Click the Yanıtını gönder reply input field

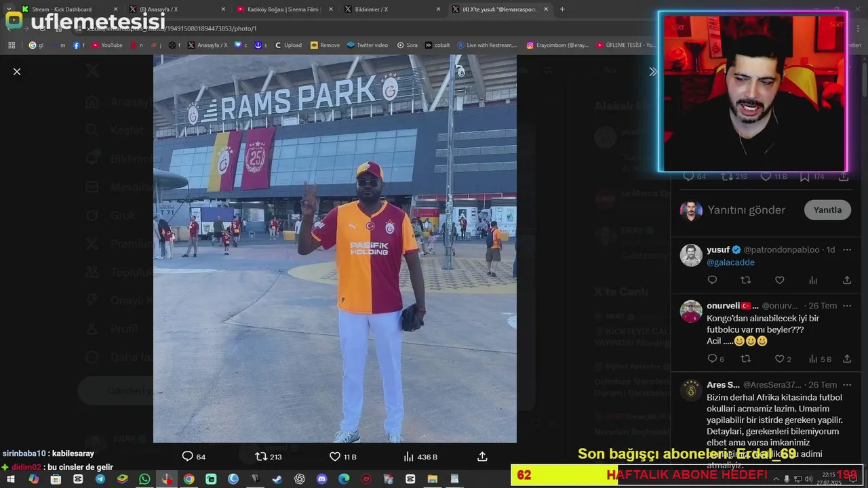(746, 210)
